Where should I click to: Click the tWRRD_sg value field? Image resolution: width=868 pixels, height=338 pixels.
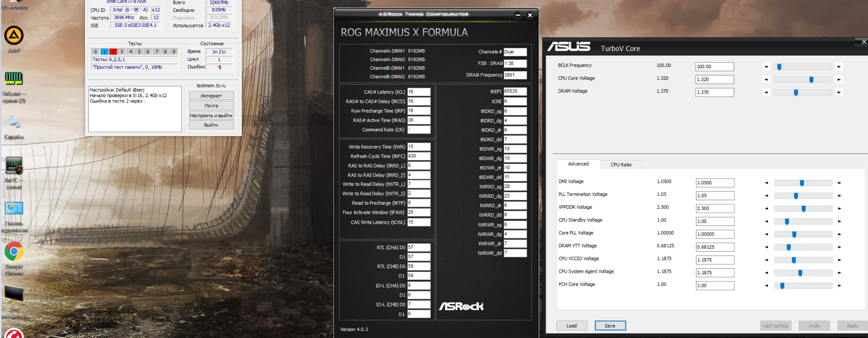tap(515, 186)
